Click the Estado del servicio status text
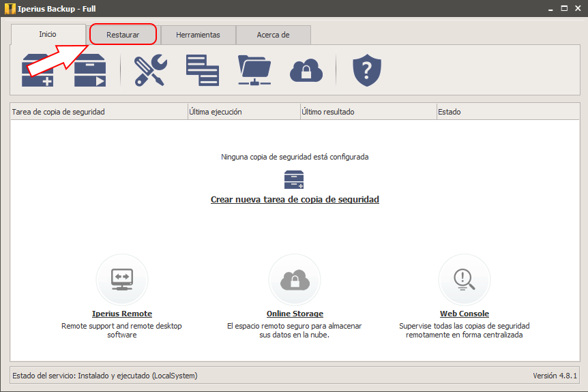Screen dimensions: 588x392 point(105,376)
